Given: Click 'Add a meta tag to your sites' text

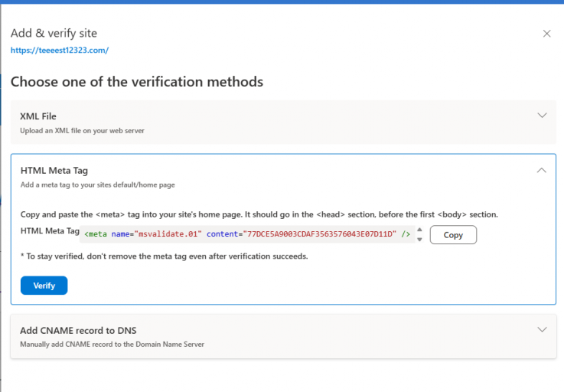Looking at the screenshot, I should pos(97,185).
